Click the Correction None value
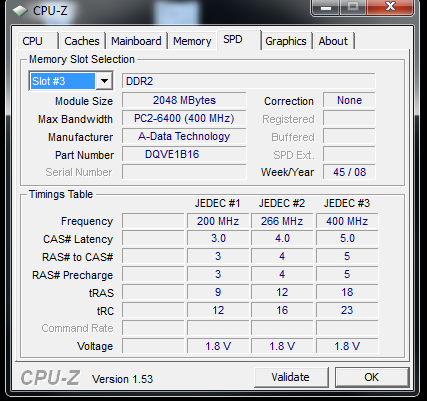Screen dimensions: 427x401 349,100
